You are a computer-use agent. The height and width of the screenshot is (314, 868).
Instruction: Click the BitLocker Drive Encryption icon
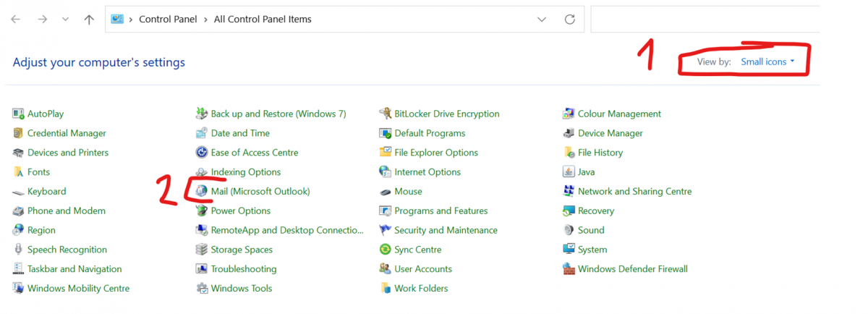pos(386,114)
